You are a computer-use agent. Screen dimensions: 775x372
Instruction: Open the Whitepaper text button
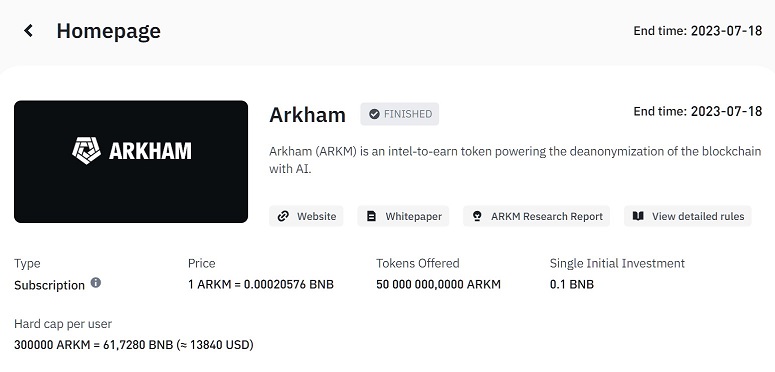[414, 216]
